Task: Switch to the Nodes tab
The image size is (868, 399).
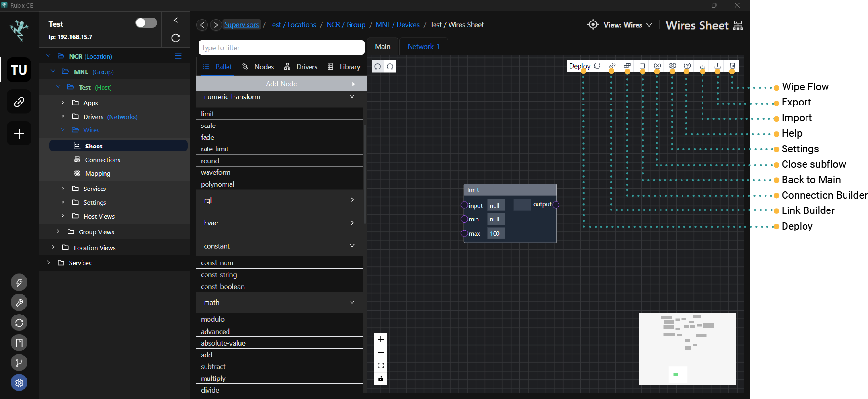Action: (258, 67)
